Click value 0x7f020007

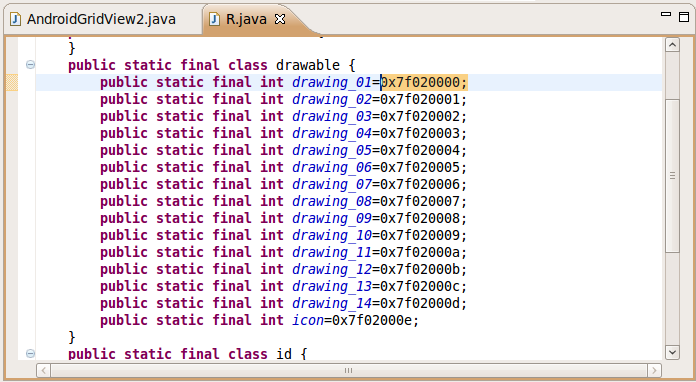click(420, 201)
